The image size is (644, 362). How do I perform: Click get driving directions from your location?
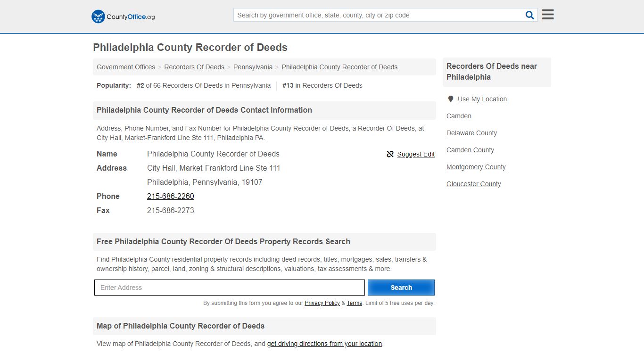coord(324,344)
